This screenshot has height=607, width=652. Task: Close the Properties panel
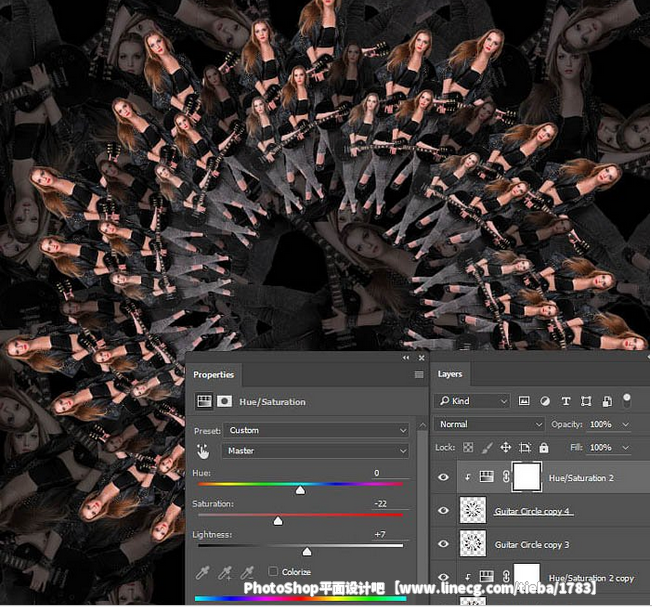click(x=421, y=358)
